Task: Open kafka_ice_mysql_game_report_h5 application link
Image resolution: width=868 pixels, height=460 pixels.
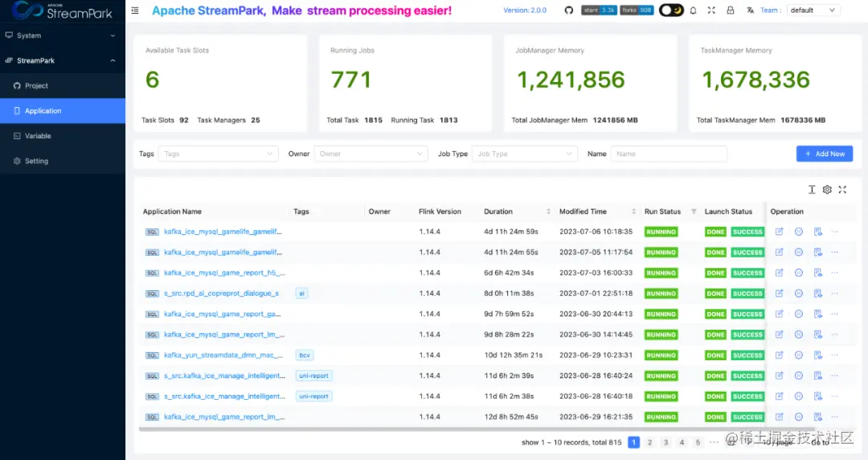Action: tap(225, 273)
